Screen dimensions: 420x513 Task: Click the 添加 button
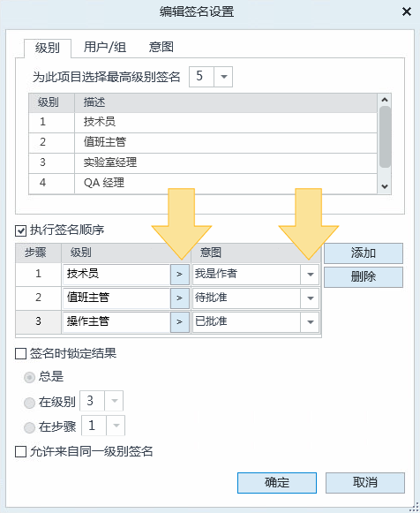click(364, 253)
